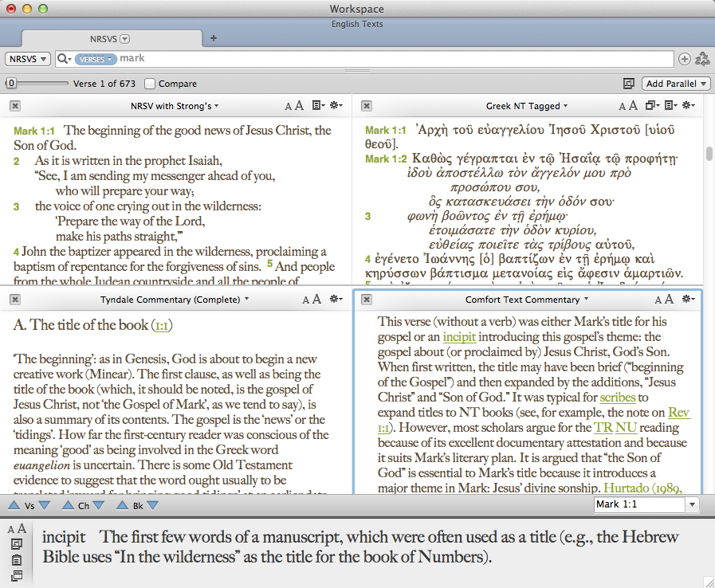Click the divider handle below search field
715x588 pixels.
click(x=357, y=71)
